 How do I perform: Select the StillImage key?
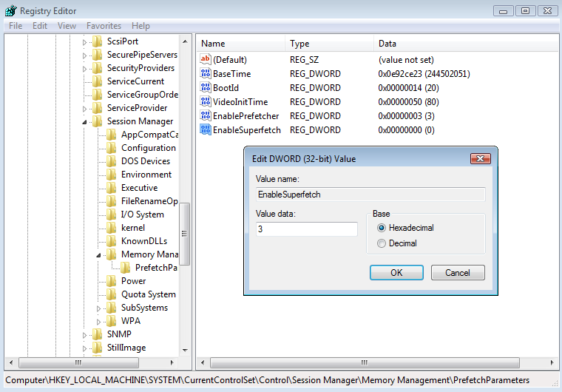126,348
